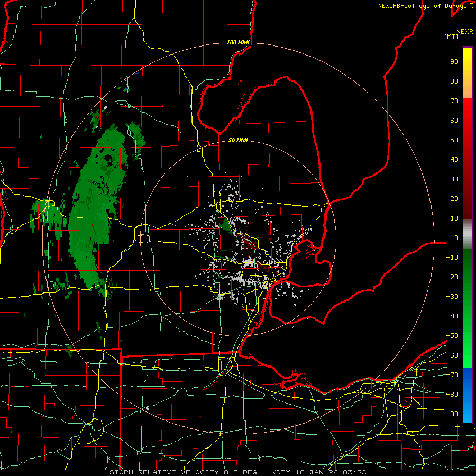476x476 pixels.
Task: Click the large green inbound velocity echo
Action: point(97,206)
